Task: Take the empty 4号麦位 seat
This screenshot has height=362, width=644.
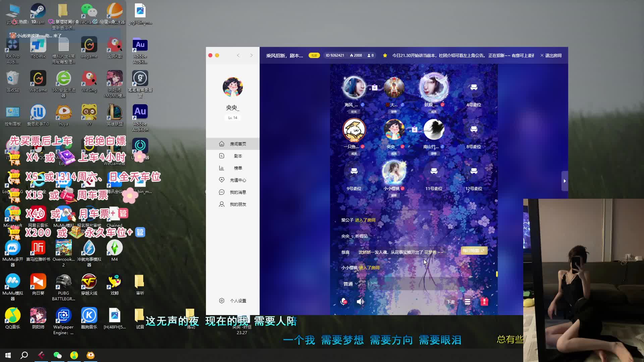Action: click(x=474, y=88)
